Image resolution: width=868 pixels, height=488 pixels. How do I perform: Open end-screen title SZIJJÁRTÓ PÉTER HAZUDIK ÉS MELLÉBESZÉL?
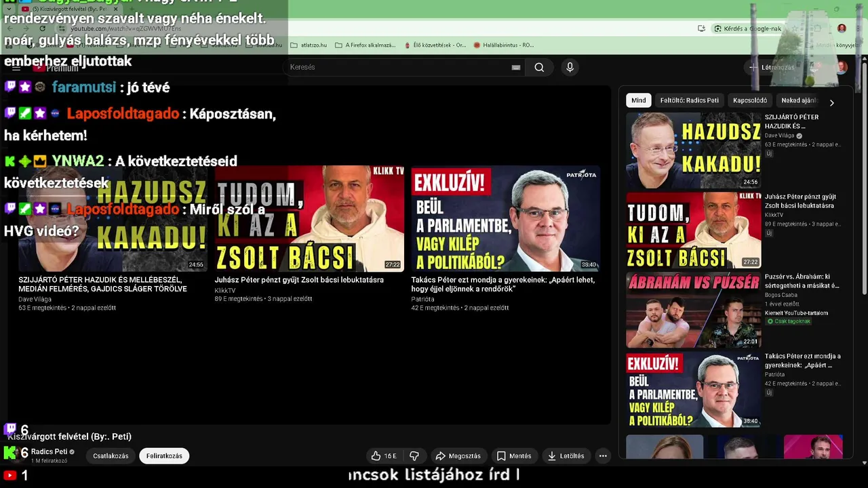click(x=102, y=284)
